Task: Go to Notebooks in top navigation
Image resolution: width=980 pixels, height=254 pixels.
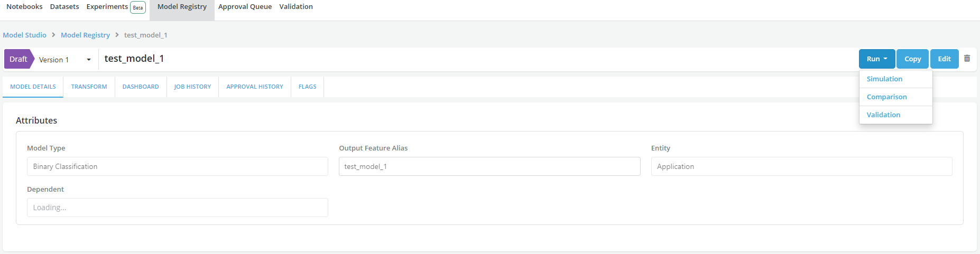Action: pos(24,7)
